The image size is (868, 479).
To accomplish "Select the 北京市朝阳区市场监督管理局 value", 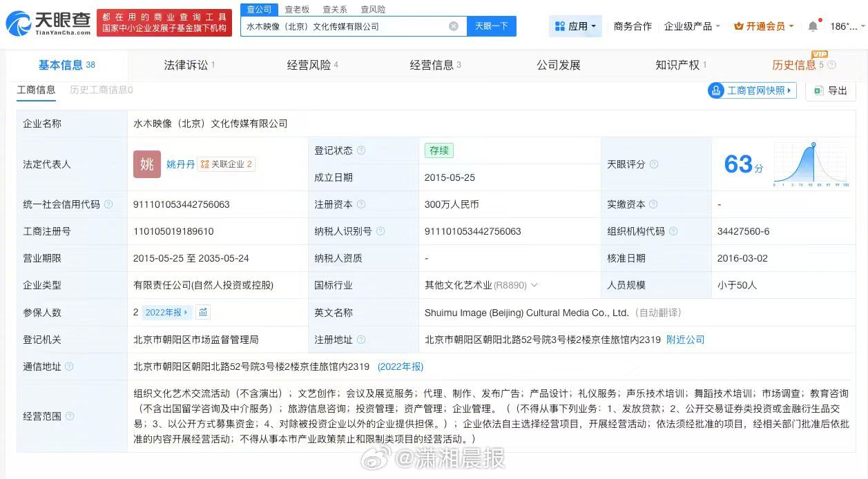I will click(x=196, y=340).
